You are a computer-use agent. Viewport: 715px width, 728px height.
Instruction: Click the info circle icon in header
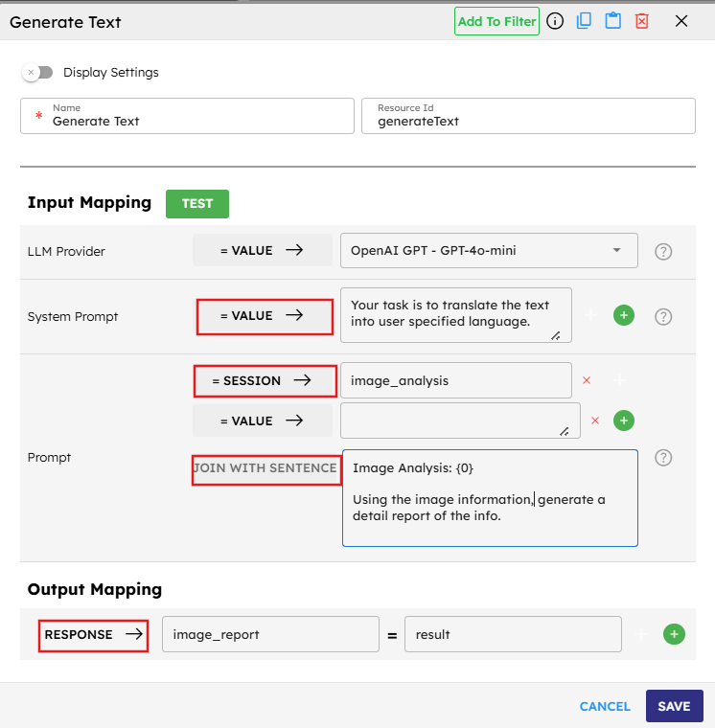coord(555,21)
